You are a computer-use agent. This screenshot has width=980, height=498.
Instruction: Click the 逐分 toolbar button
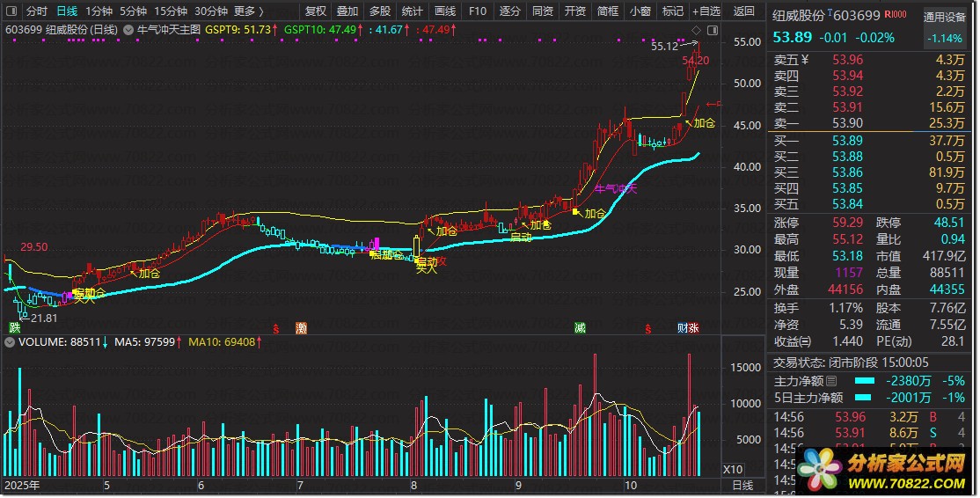510,11
